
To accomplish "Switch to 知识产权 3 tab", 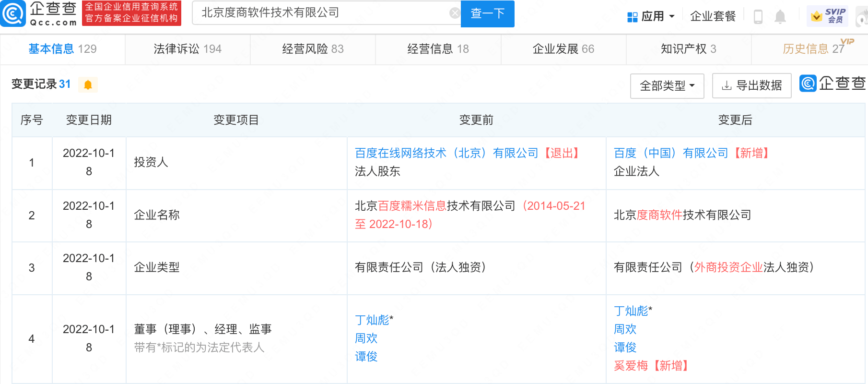I will [x=689, y=49].
